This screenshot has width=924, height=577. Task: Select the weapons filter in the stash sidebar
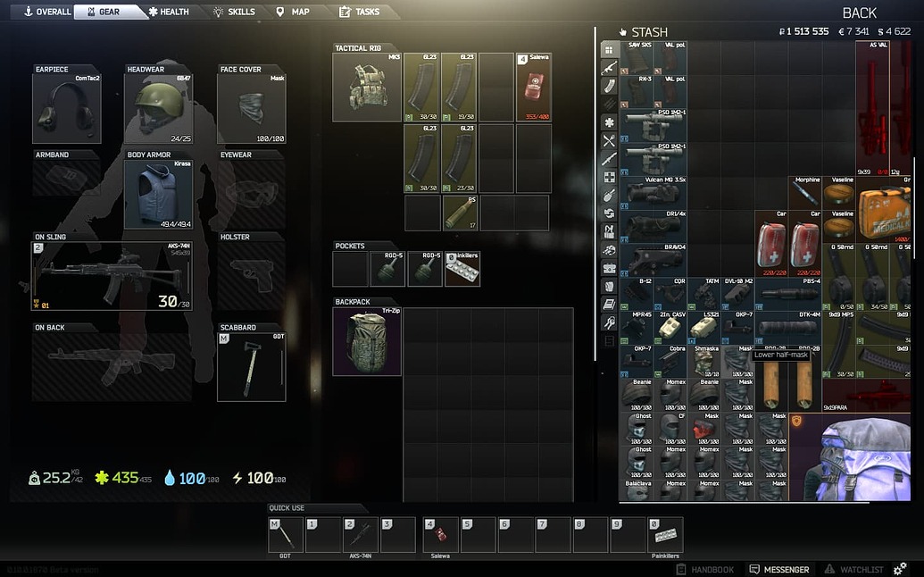[x=611, y=69]
